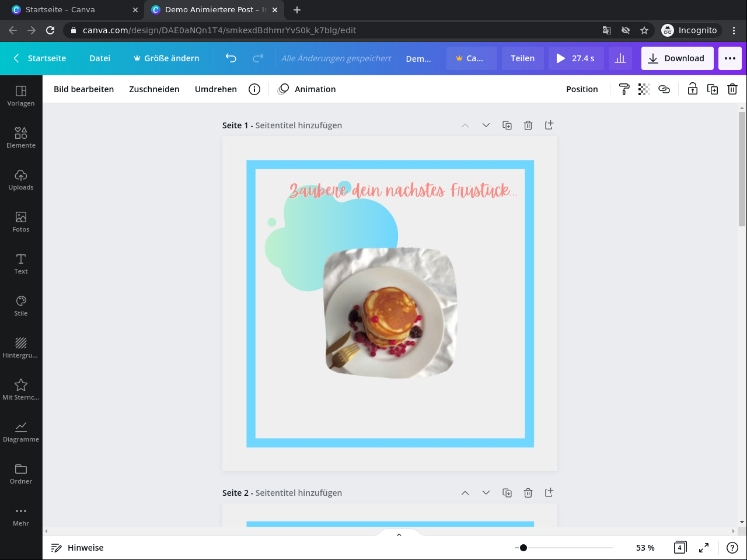Open a new browser tab

[297, 10]
